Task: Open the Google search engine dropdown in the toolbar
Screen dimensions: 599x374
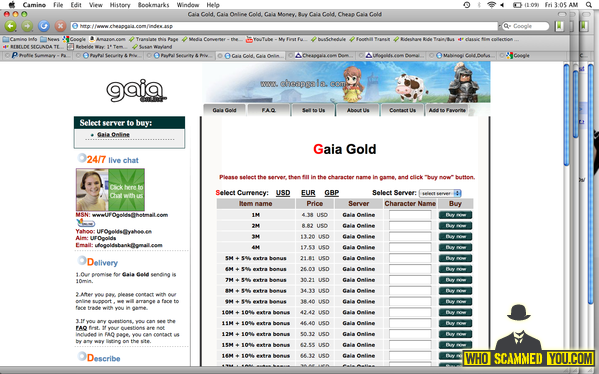Action: [507, 26]
